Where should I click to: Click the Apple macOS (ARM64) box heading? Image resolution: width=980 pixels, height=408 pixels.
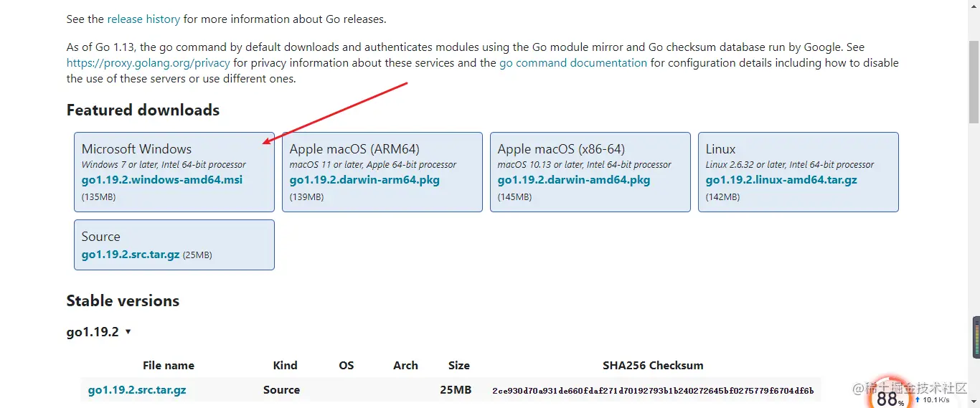(354, 149)
